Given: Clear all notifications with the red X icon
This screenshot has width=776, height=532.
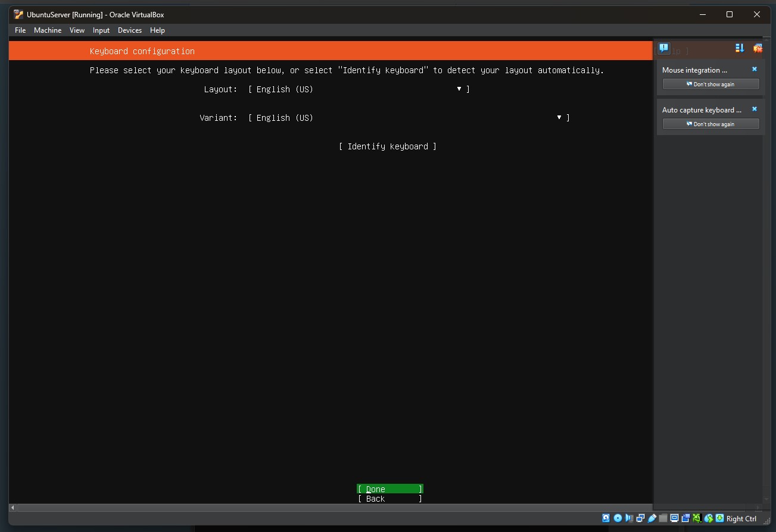Looking at the screenshot, I should pos(758,48).
